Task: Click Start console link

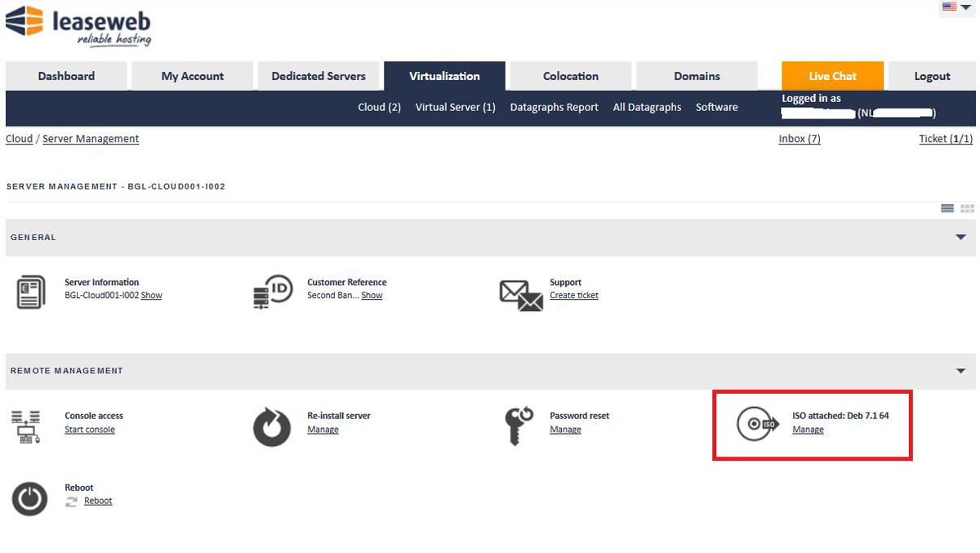Action: [x=90, y=430]
